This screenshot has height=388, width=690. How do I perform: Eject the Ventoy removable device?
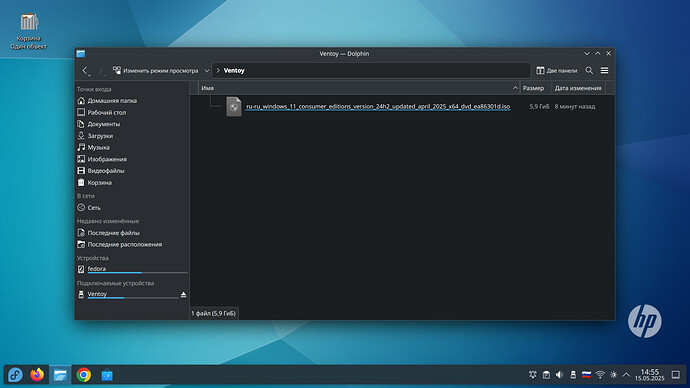184,294
